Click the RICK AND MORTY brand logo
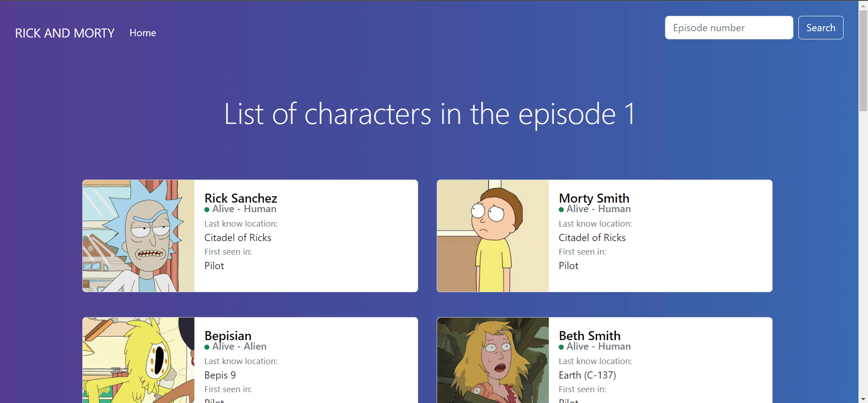The image size is (868, 403). 65,33
